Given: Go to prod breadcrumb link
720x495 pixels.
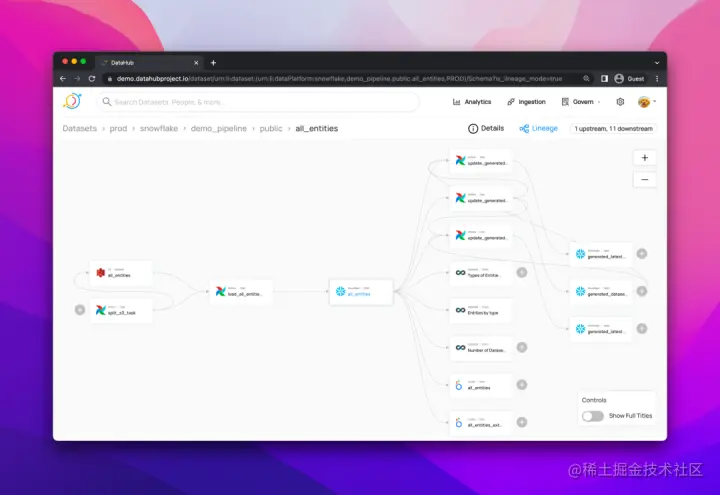Looking at the screenshot, I should [x=118, y=129].
